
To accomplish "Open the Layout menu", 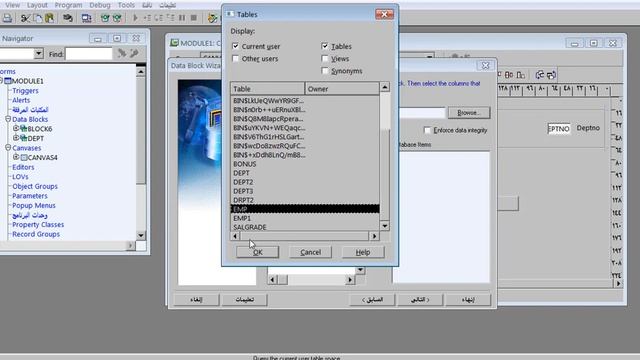I will point(37,5).
